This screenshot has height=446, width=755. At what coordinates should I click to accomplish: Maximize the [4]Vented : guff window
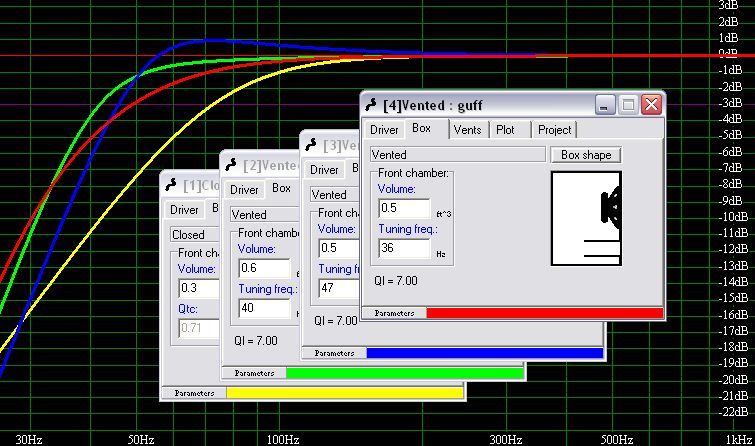[x=628, y=105]
